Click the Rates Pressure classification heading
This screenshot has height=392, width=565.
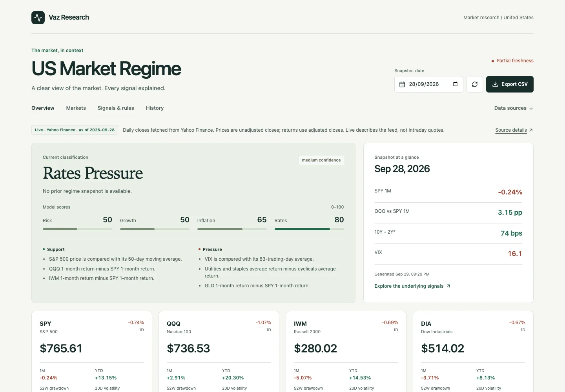pos(93,173)
